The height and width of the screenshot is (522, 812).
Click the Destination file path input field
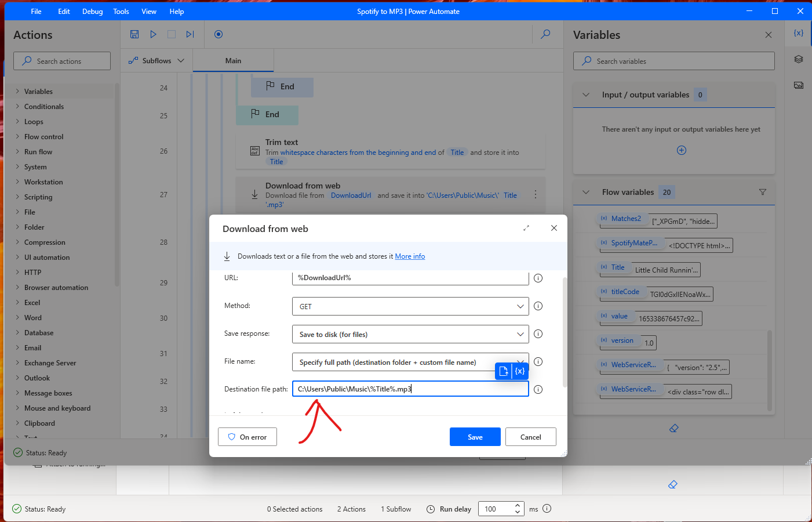click(x=410, y=389)
